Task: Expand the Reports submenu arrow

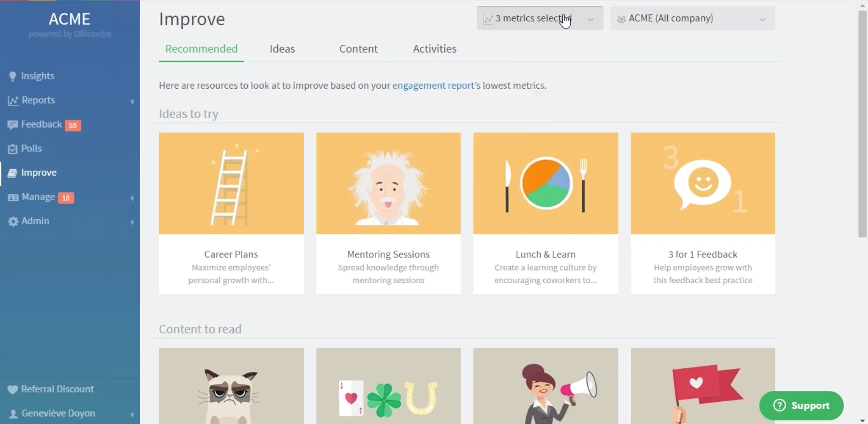Action: click(x=132, y=101)
